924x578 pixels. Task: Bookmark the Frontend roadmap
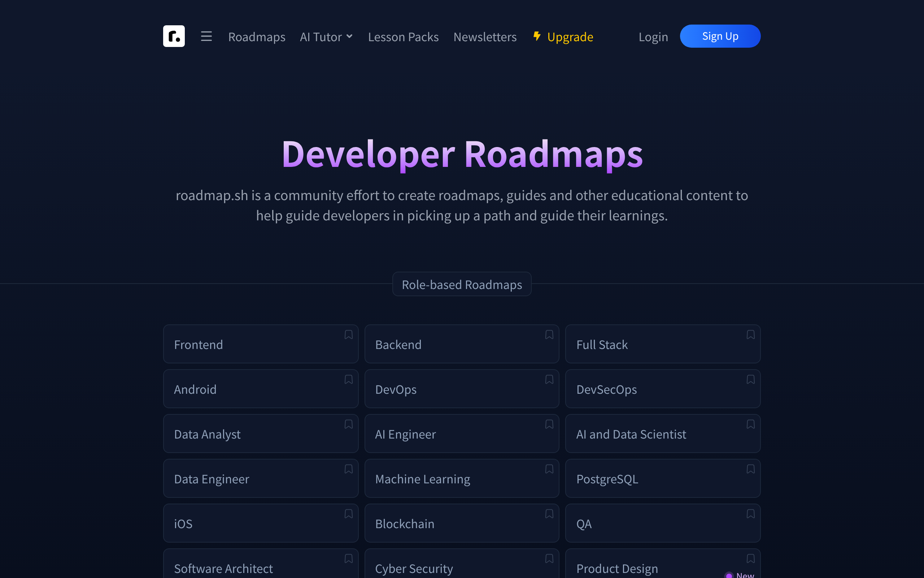click(x=348, y=335)
